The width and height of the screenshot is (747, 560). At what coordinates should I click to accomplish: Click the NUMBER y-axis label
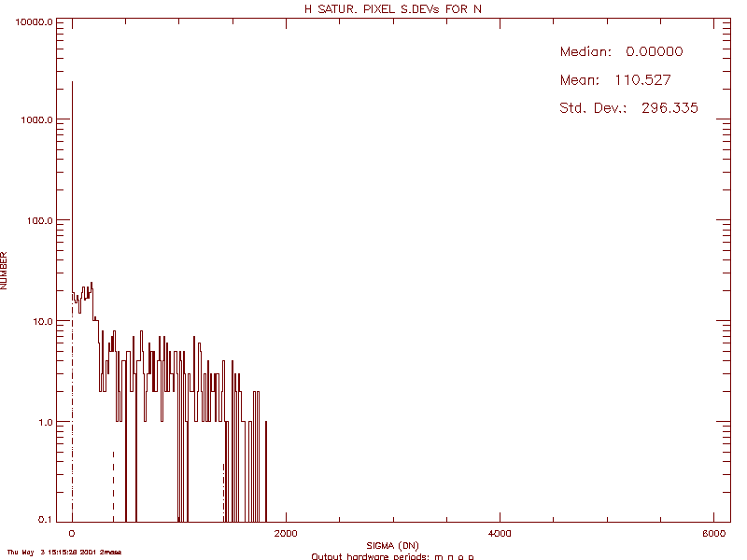[6, 271]
